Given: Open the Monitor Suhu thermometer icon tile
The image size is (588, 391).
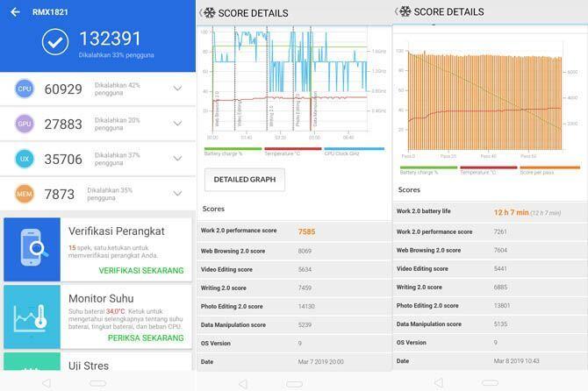Looking at the screenshot, I should point(32,316).
